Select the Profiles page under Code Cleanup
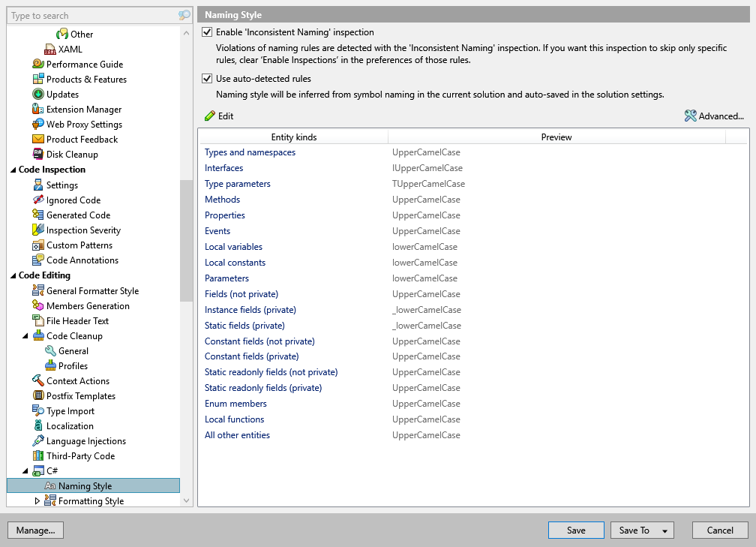 coord(73,365)
